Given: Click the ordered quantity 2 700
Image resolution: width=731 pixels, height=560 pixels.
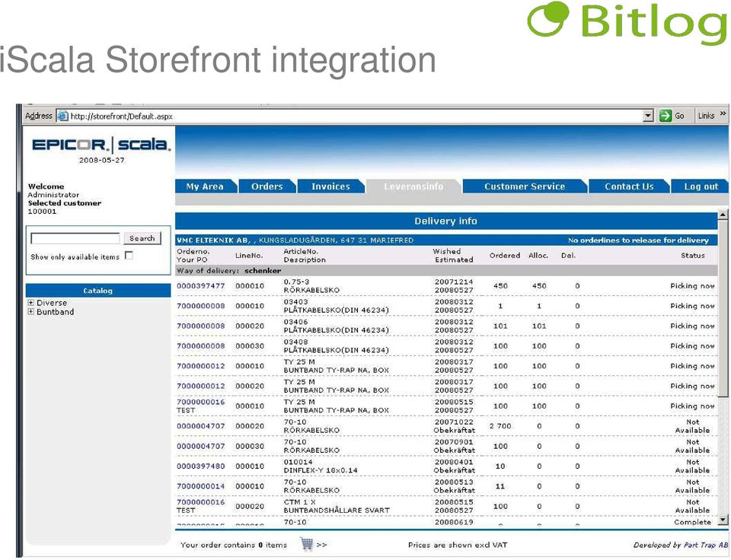Looking at the screenshot, I should (500, 426).
